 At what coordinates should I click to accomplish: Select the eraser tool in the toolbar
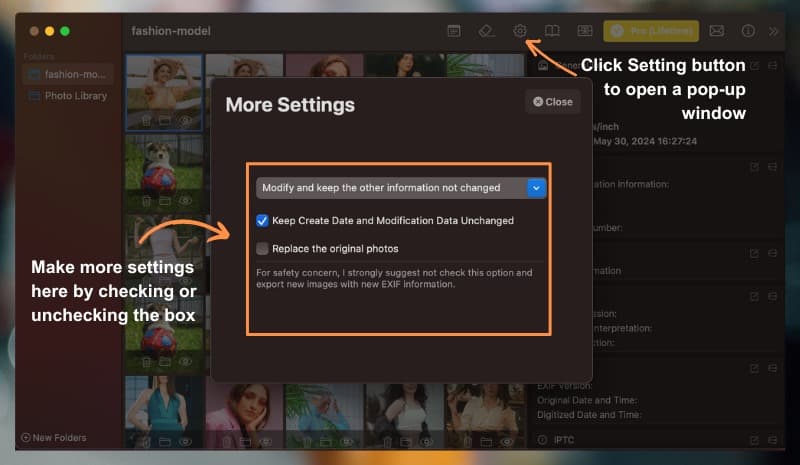[486, 31]
